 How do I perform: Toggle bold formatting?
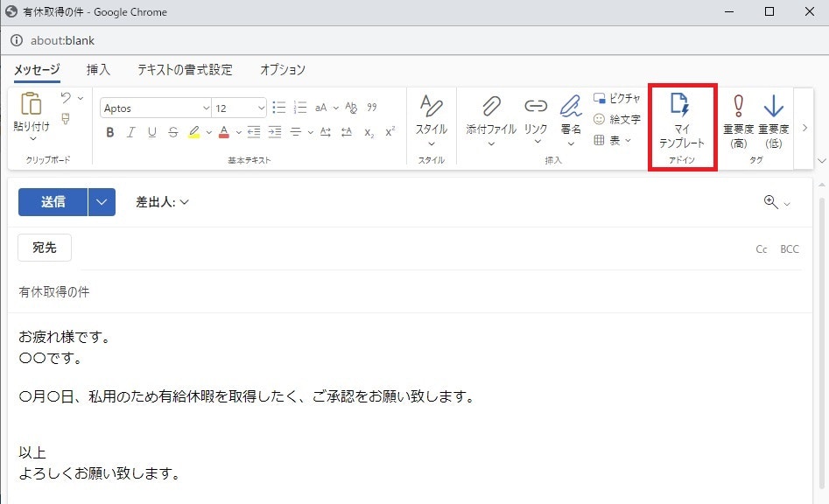tap(110, 133)
